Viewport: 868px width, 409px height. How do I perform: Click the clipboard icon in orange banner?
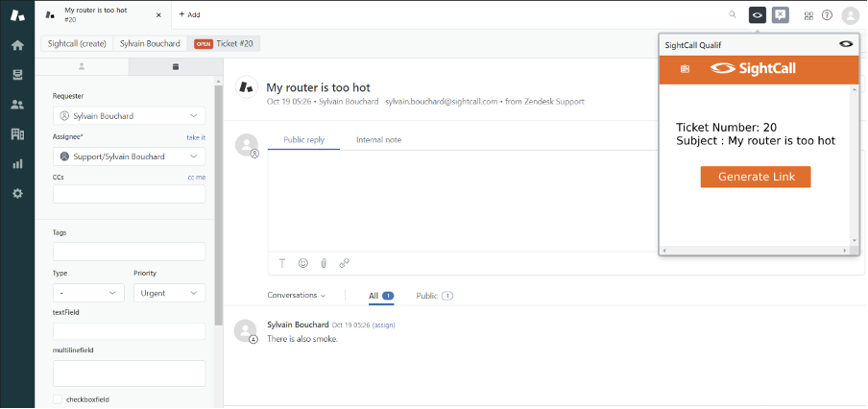[x=685, y=68]
